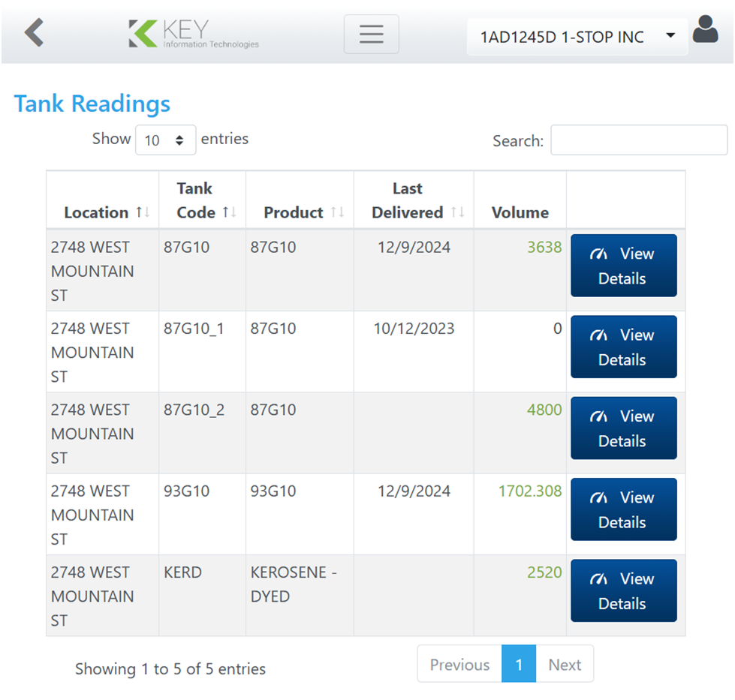This screenshot has width=735, height=700.
Task: Open the Show entries count selector
Action: click(x=165, y=140)
